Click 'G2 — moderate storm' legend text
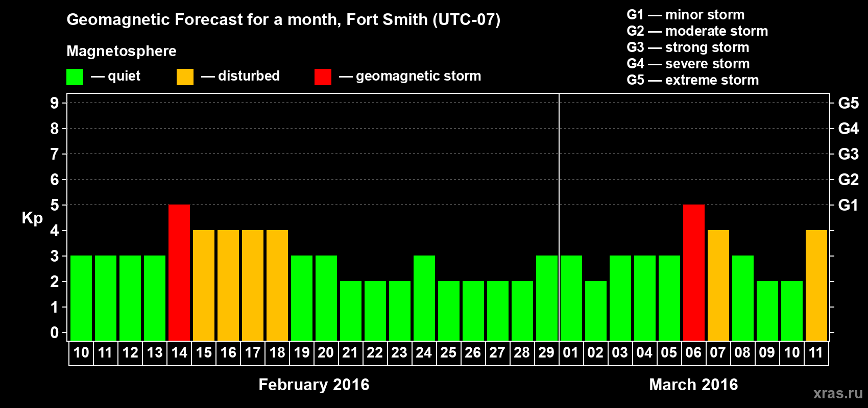 click(x=697, y=31)
